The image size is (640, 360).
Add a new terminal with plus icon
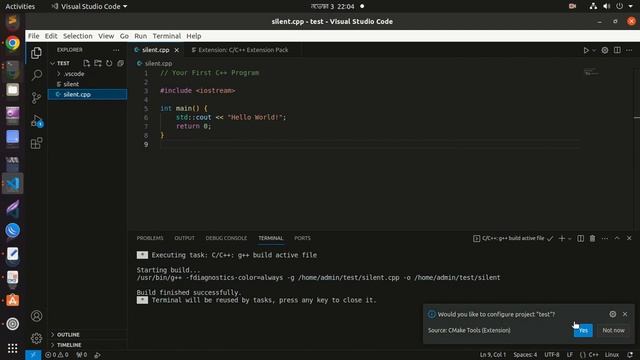click(562, 238)
